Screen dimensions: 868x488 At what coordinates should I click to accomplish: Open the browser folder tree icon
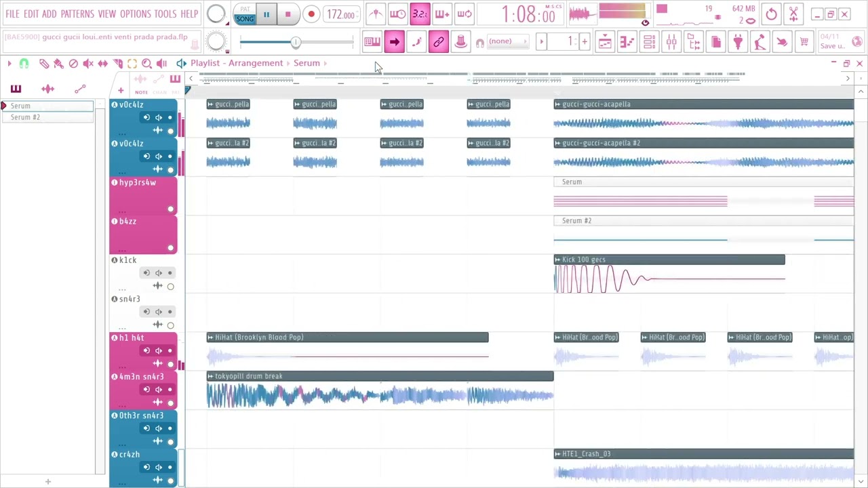(693, 42)
